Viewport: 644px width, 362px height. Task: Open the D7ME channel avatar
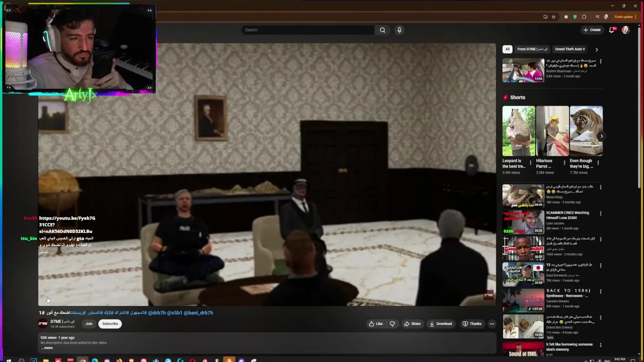tap(43, 324)
